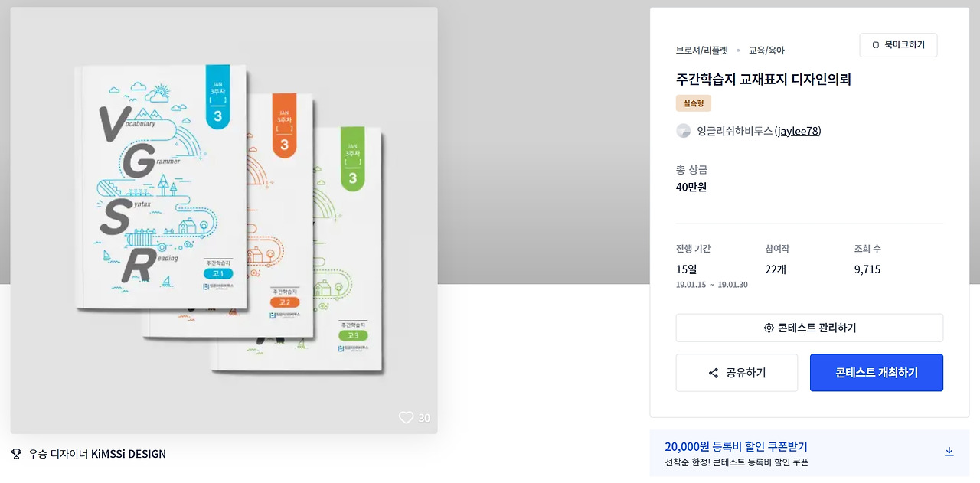Image resolution: width=980 pixels, height=483 pixels.
Task: Click the trophy icon beside 우승 디자이너
Action: (x=17, y=453)
